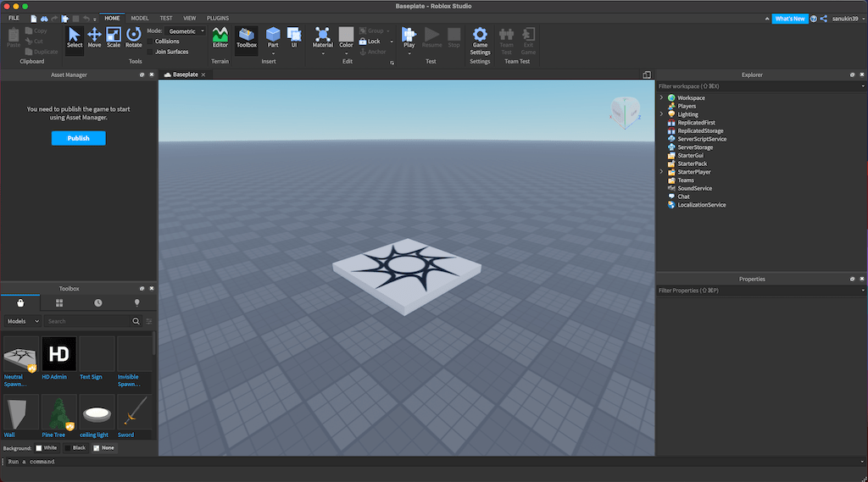This screenshot has height=482, width=868.
Task: Open the Mode Geometric dropdown
Action: pos(186,31)
